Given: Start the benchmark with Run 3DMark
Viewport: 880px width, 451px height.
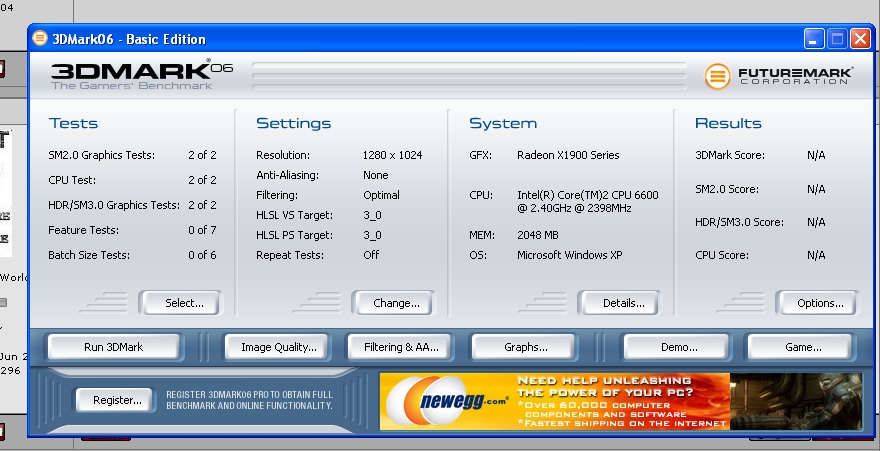Looking at the screenshot, I should coord(113,347).
